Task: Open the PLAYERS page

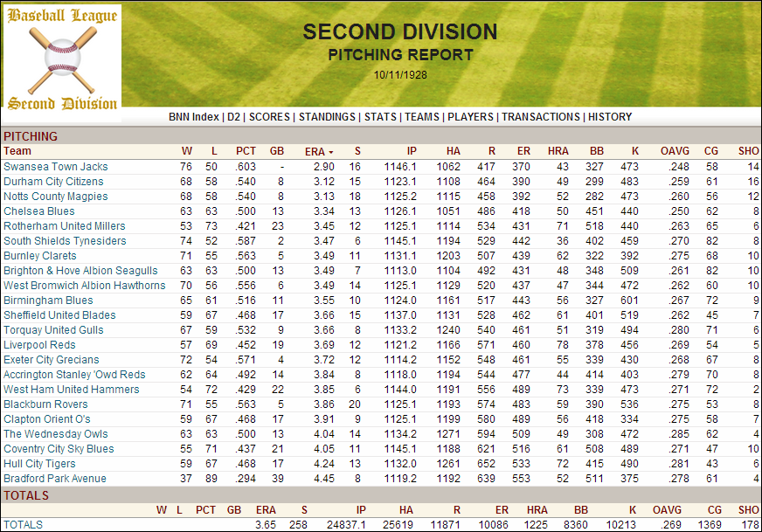Action: (470, 117)
